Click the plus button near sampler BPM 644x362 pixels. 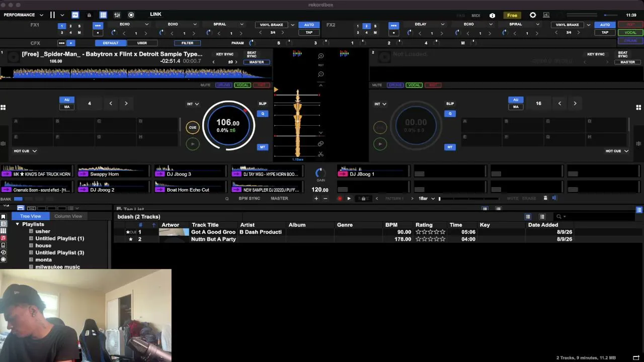(316, 199)
